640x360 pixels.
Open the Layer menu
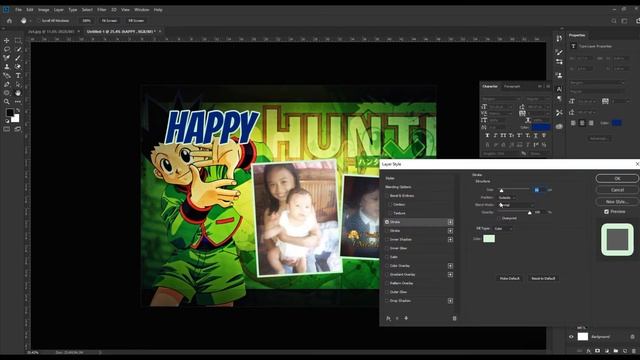59,9
